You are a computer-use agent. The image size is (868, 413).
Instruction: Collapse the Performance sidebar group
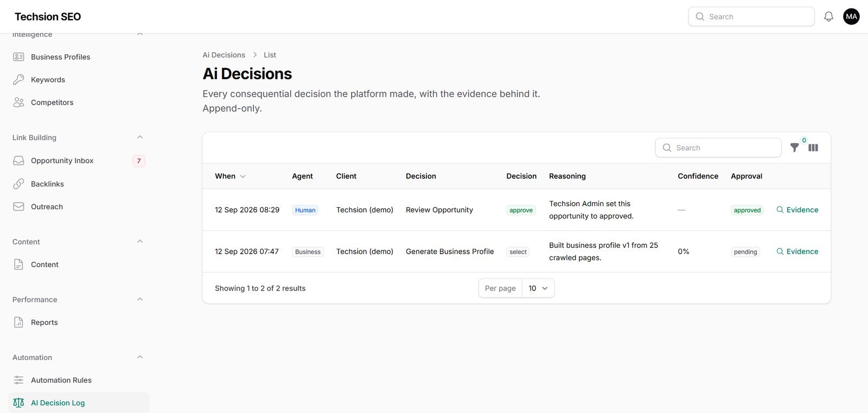[x=140, y=300]
